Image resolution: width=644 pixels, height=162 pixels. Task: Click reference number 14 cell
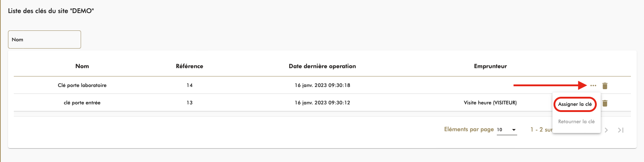189,86
